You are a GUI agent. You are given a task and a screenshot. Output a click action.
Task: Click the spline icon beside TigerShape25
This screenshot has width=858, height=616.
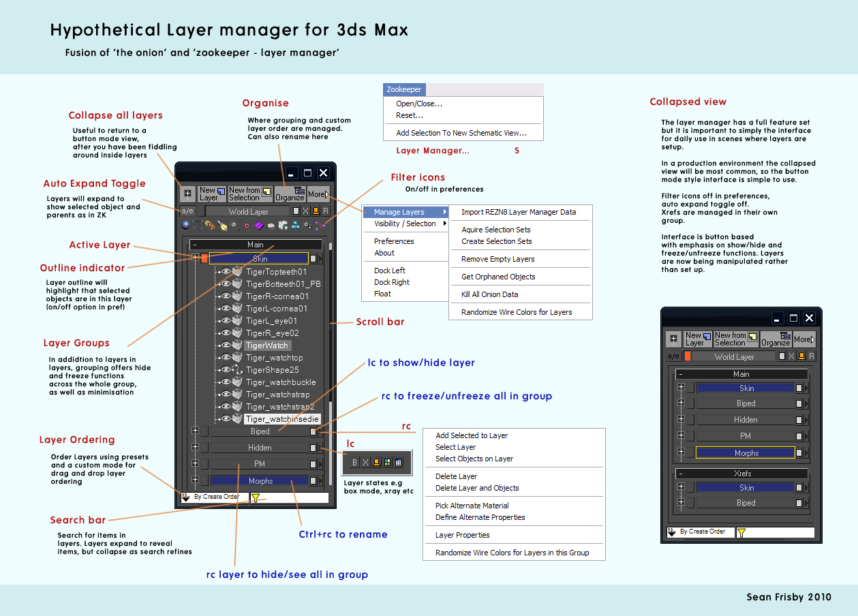point(237,370)
